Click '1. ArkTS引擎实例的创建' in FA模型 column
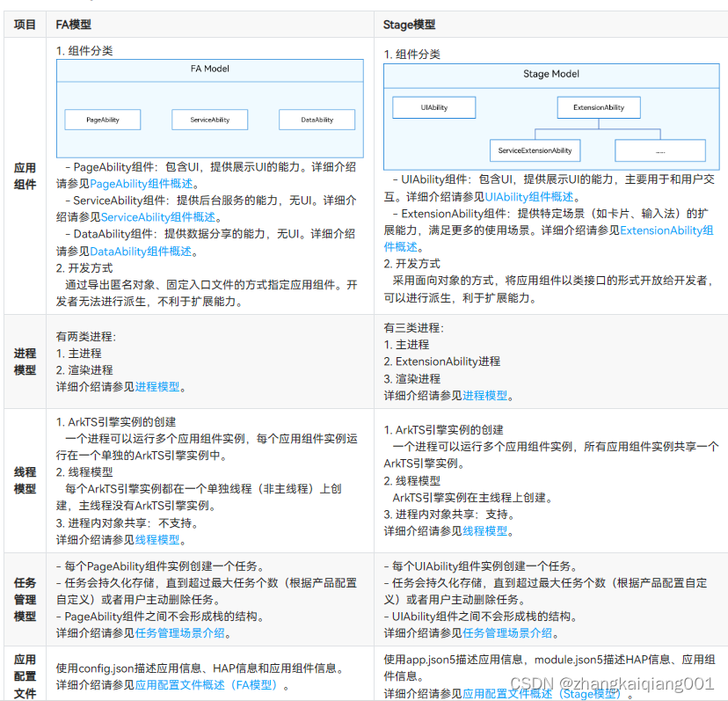 [116, 422]
